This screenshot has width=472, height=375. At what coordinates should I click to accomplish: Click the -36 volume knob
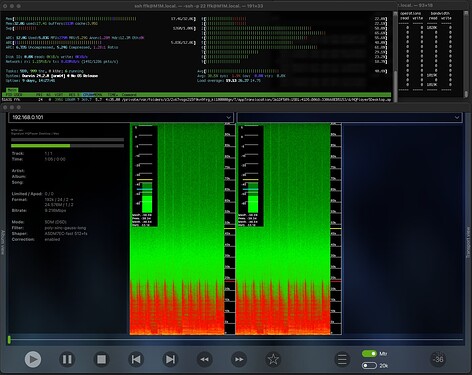pyautogui.click(x=438, y=359)
